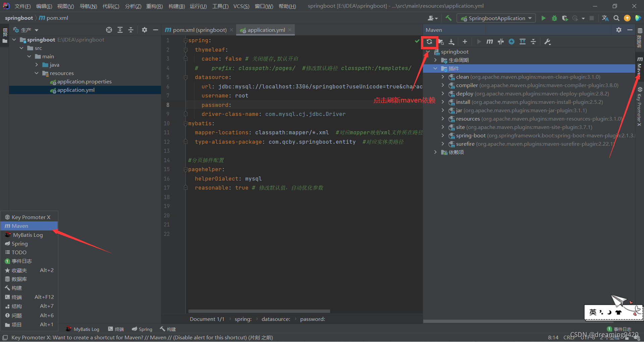Expand 生命周期 node in Maven

pyautogui.click(x=435, y=60)
